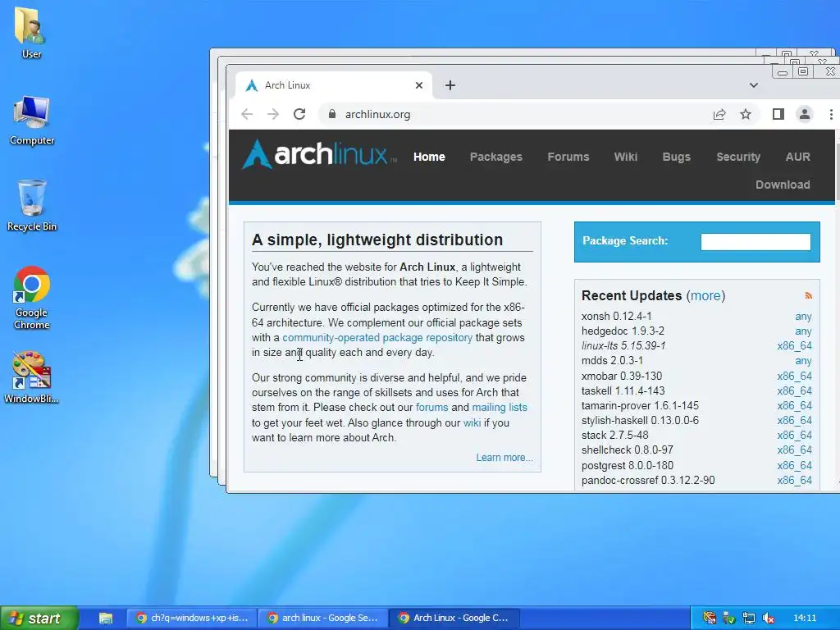Image resolution: width=840 pixels, height=630 pixels.
Task: Open the mdds 2.0.3-1 package
Action: (x=612, y=361)
